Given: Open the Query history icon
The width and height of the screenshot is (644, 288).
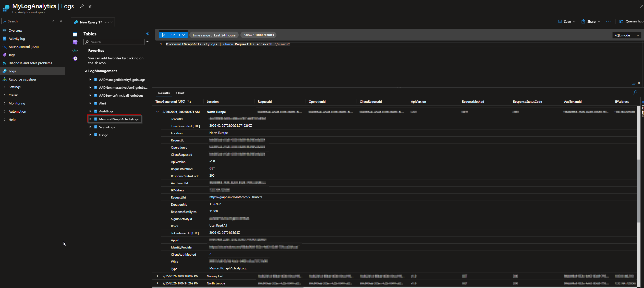Looking at the screenshot, I should [x=75, y=59].
